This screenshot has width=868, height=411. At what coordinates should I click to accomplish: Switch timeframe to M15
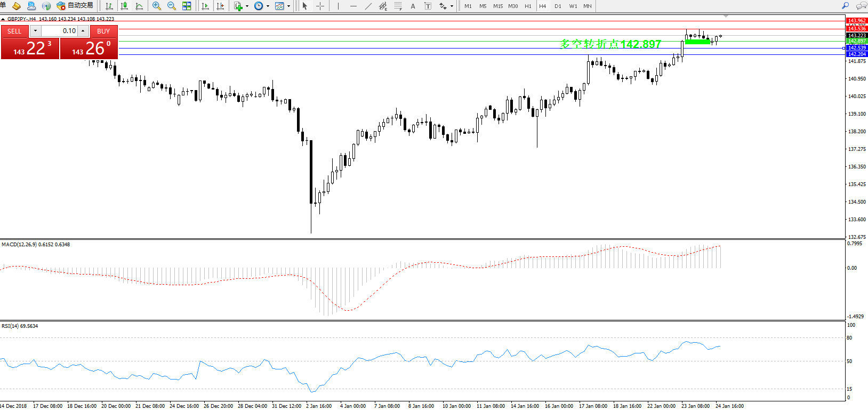[498, 6]
